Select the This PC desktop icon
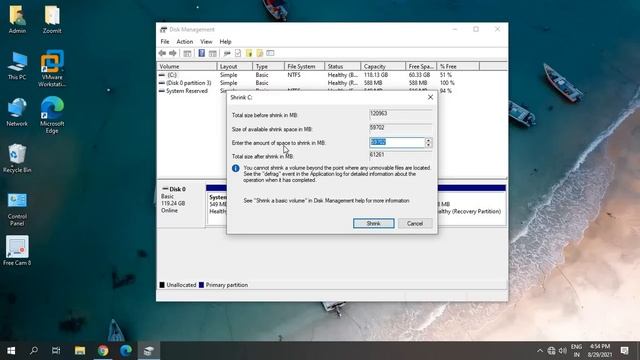 [x=17, y=66]
